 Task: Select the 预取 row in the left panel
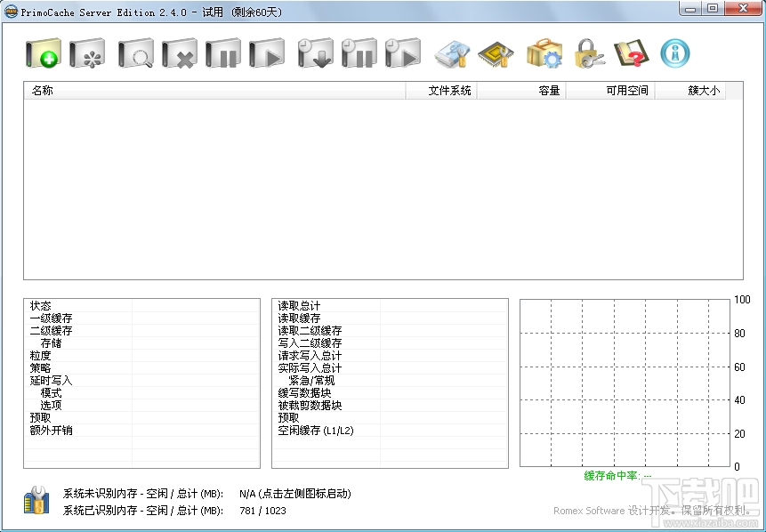[141, 418]
